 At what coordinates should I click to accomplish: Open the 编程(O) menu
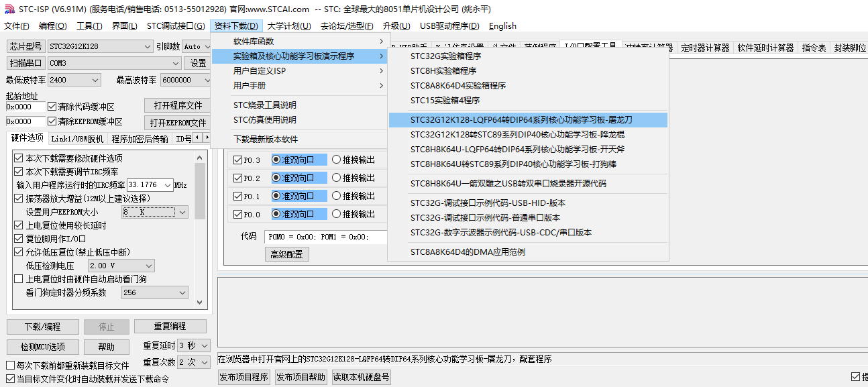point(53,26)
